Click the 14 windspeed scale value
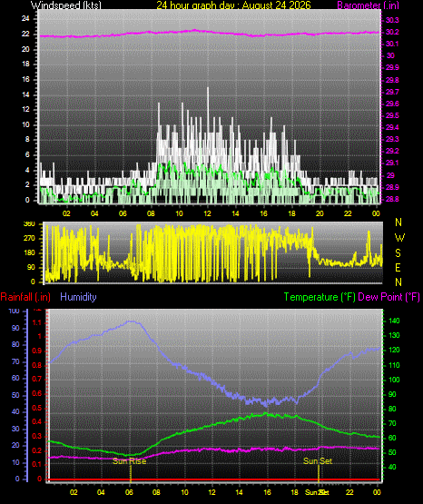This screenshot has width=423, height=504. (25, 94)
